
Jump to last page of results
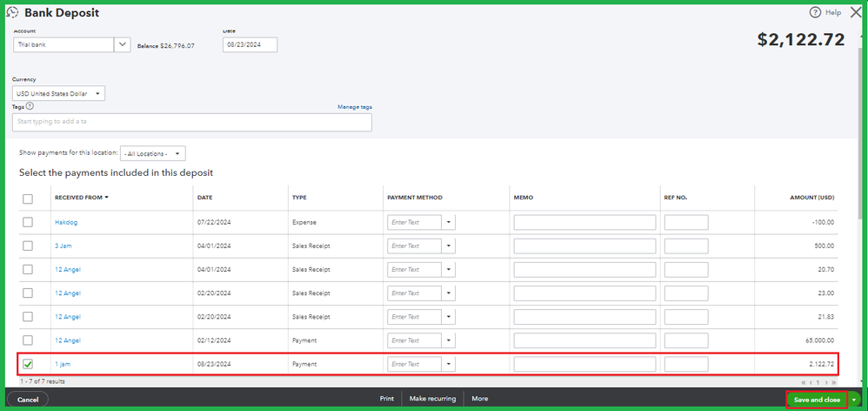[833, 382]
